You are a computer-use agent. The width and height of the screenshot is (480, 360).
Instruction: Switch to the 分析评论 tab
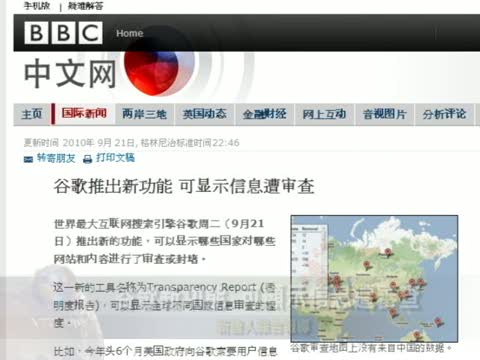444,114
